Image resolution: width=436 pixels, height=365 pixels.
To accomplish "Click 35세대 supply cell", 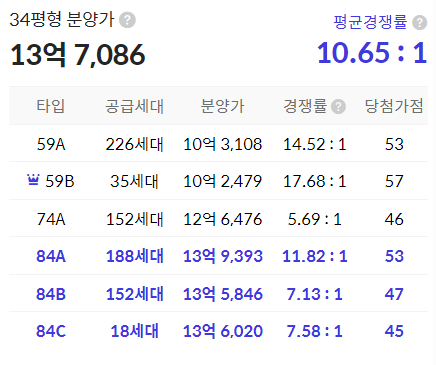I will (134, 181).
